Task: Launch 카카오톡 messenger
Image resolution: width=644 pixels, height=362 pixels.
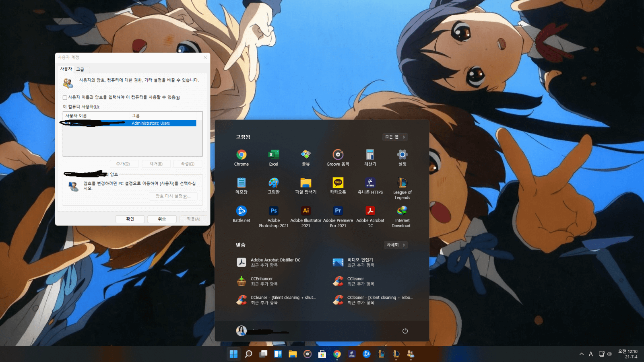Action: click(x=338, y=185)
